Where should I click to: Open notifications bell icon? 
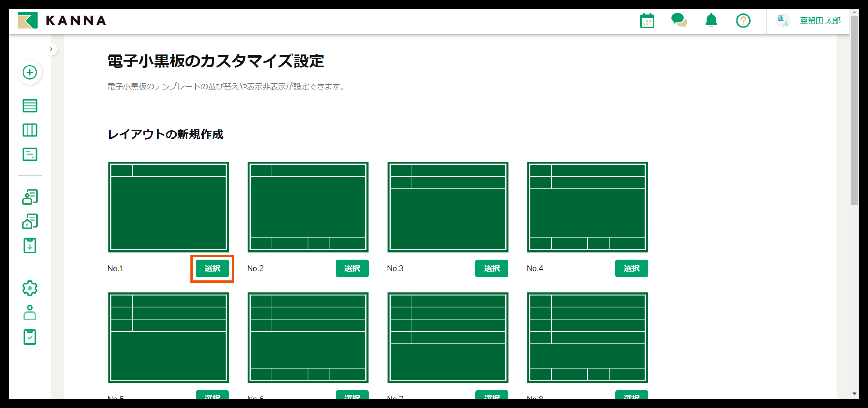tap(711, 21)
